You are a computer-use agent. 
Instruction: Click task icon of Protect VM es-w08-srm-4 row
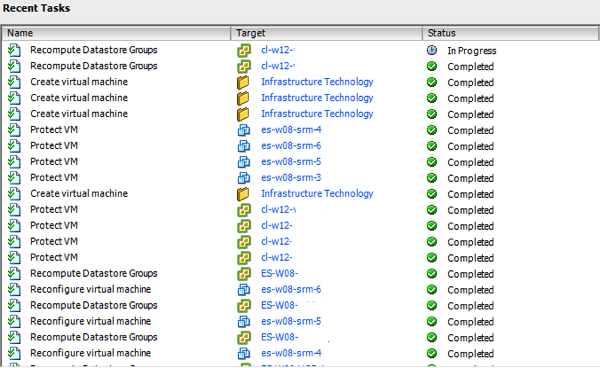point(15,130)
